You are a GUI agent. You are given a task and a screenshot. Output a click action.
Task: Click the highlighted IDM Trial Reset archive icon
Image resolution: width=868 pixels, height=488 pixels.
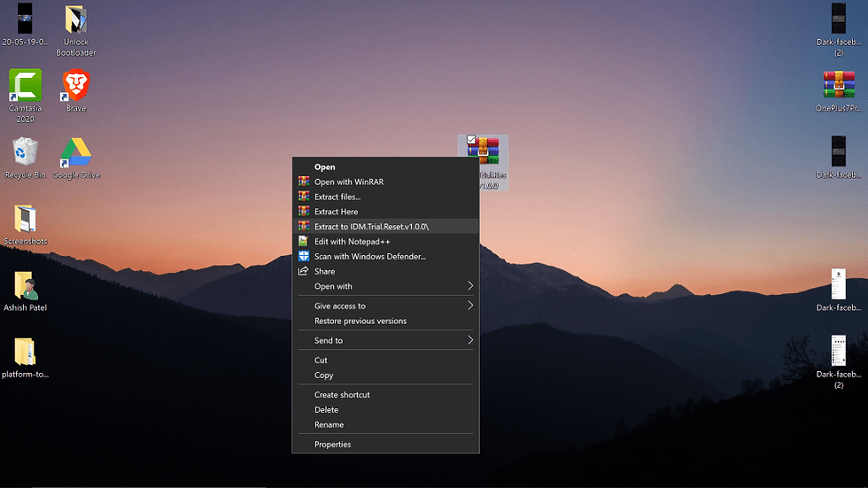484,151
